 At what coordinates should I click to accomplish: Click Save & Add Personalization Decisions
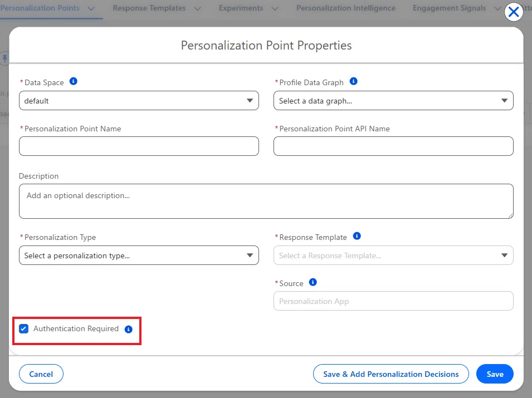pyautogui.click(x=391, y=374)
